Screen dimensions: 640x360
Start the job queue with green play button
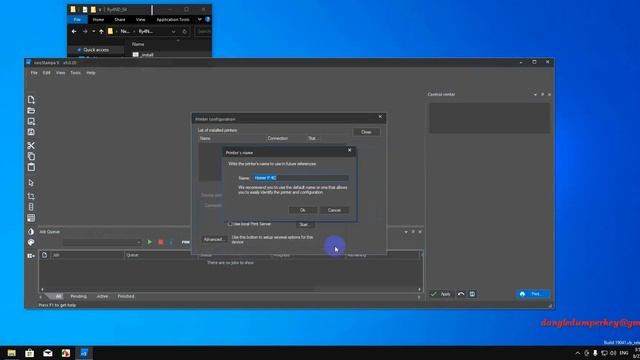pyautogui.click(x=150, y=242)
